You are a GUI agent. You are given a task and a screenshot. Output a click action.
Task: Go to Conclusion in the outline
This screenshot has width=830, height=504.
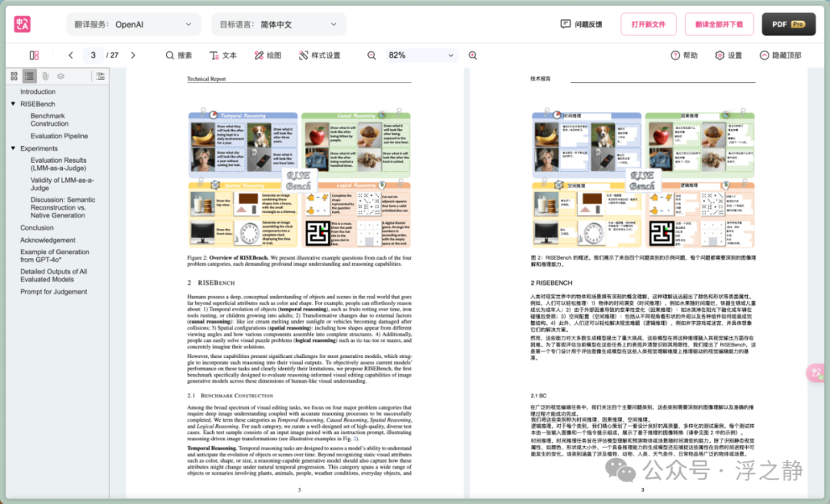(37, 227)
